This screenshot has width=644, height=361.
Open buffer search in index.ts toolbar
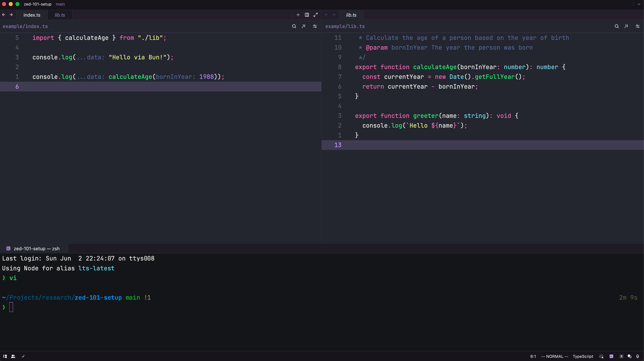click(294, 26)
